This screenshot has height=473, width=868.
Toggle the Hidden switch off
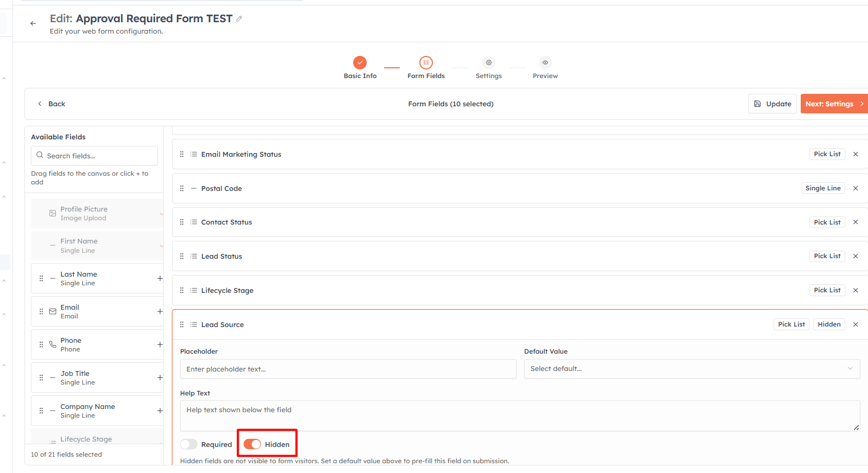pyautogui.click(x=252, y=444)
